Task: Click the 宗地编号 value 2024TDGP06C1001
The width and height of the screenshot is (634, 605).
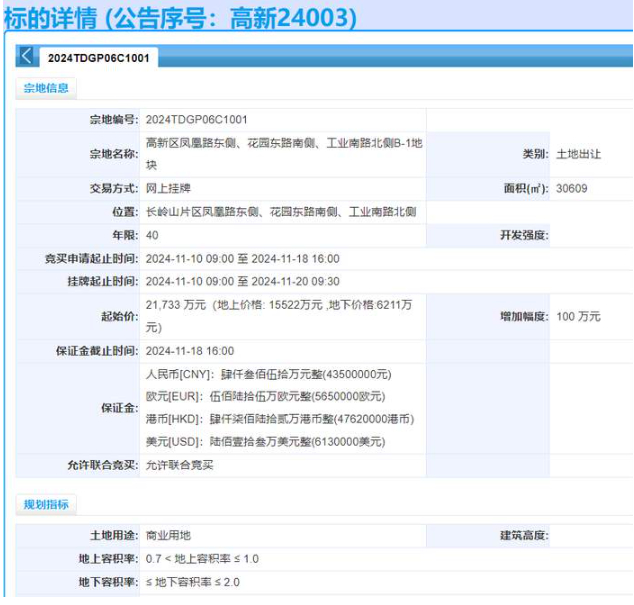Action: point(196,120)
